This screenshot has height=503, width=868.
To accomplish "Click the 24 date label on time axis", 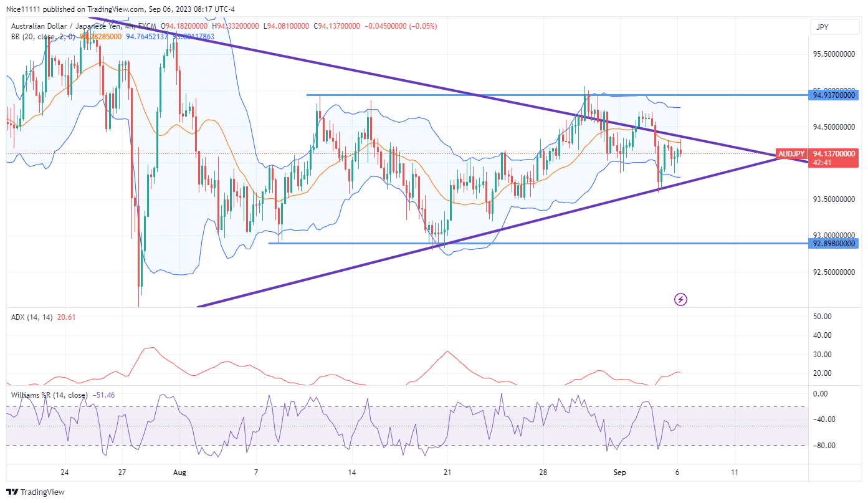I will [65, 472].
